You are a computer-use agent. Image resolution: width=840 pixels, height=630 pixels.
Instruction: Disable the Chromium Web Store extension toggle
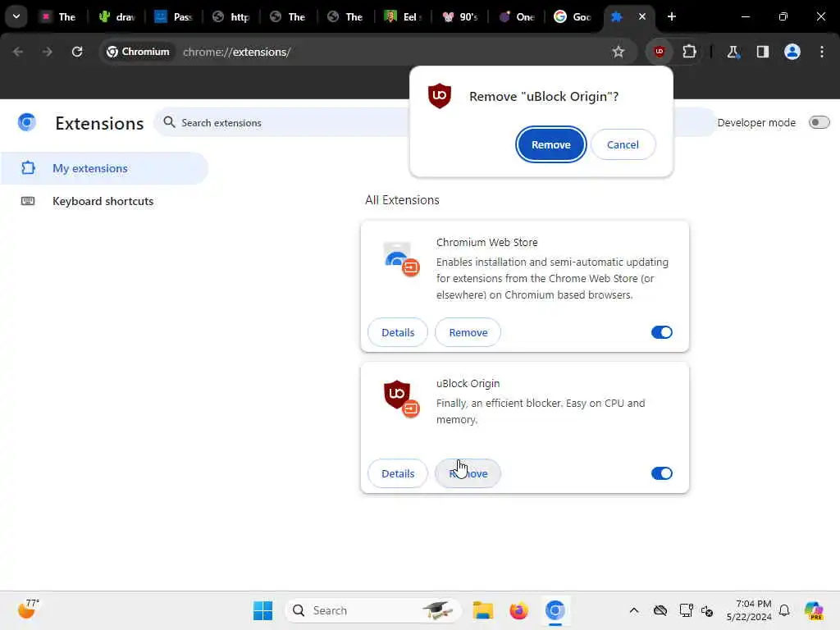(x=662, y=333)
